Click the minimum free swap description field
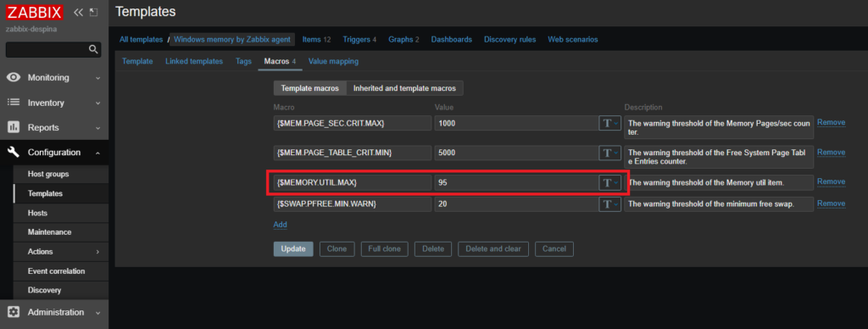868x329 pixels. [719, 204]
